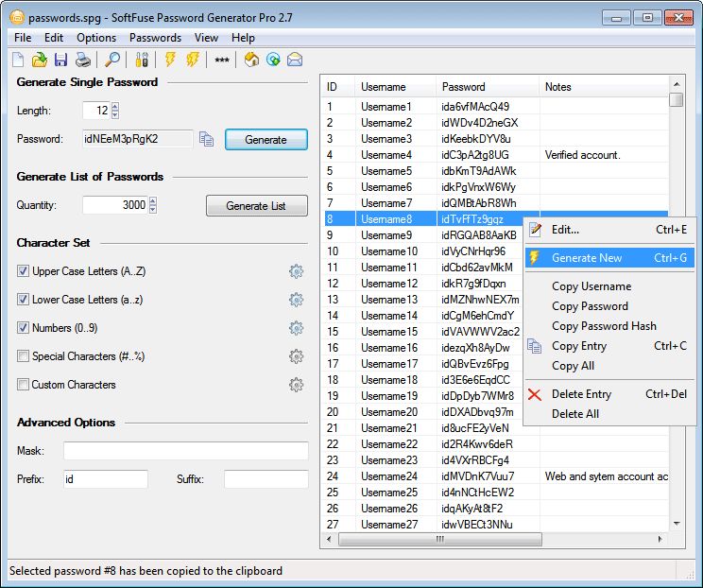Open the View menu

coord(206,38)
